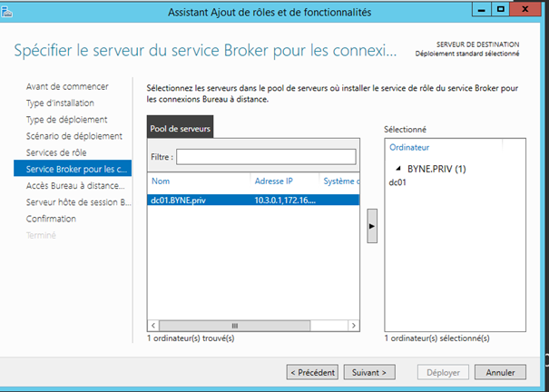Click the Suivant button
The height and width of the screenshot is (392, 549).
click(369, 372)
